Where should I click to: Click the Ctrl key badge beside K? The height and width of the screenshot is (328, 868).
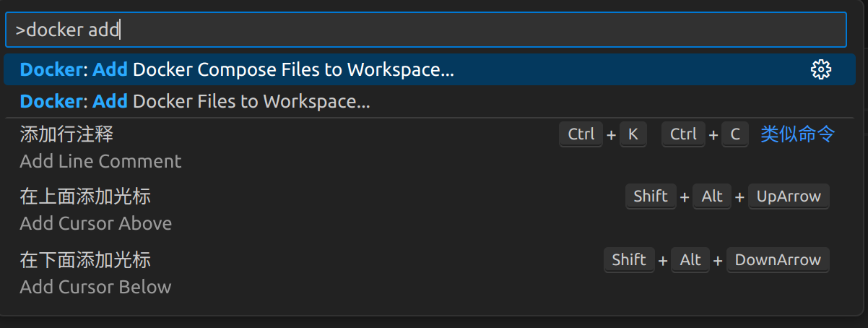point(581,134)
